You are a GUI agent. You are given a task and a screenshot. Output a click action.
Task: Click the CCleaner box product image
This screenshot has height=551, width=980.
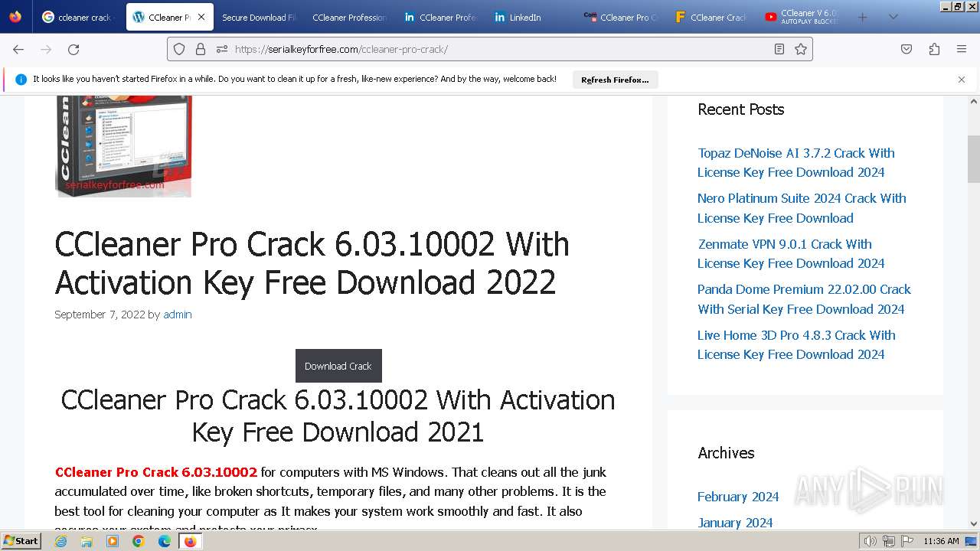[x=123, y=145]
